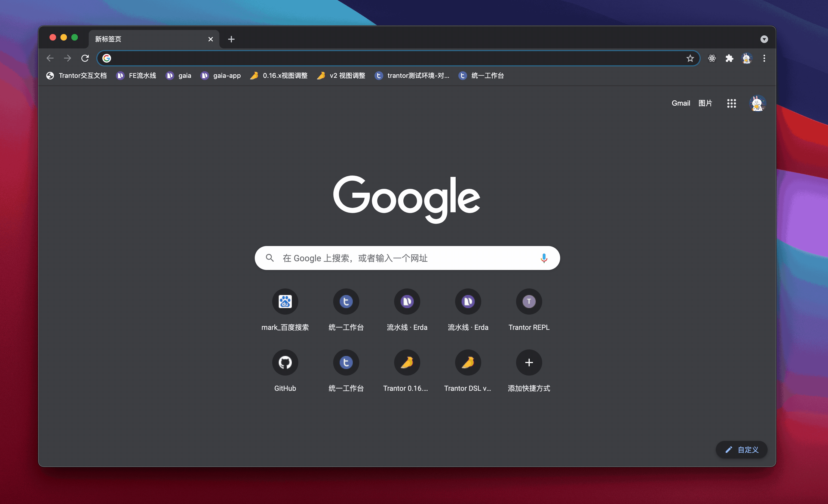Open FE流水线 bookmark
The height and width of the screenshot is (504, 828).
pos(136,76)
